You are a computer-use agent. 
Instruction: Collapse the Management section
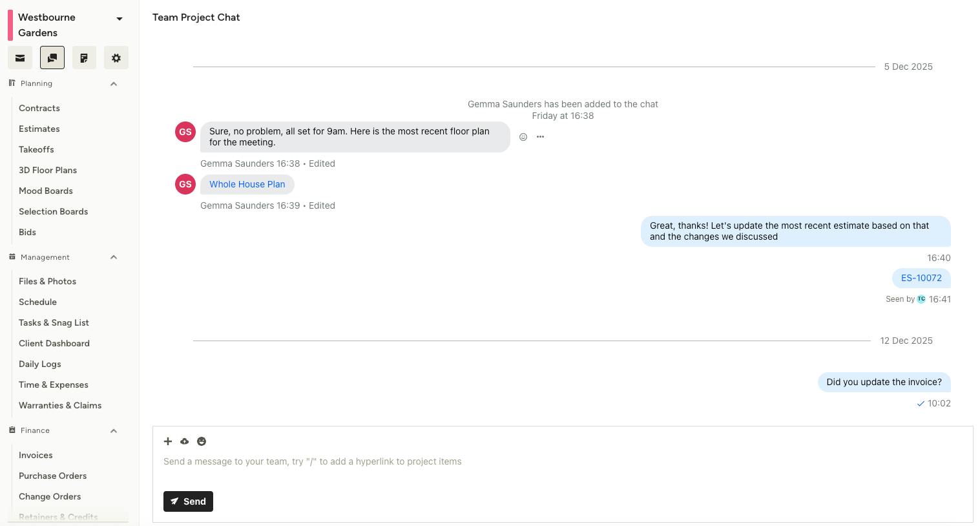tap(114, 257)
